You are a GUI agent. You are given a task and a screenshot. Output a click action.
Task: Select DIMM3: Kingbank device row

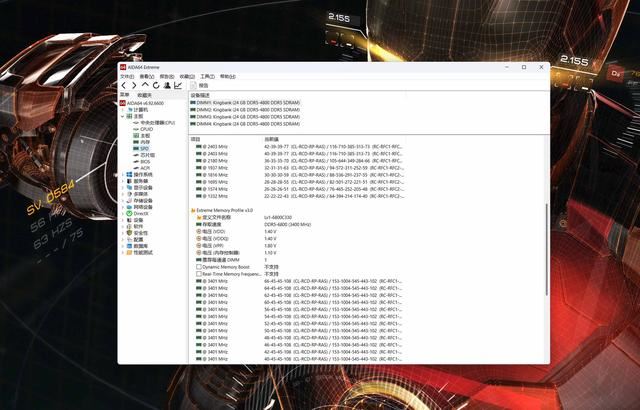pyautogui.click(x=245, y=117)
